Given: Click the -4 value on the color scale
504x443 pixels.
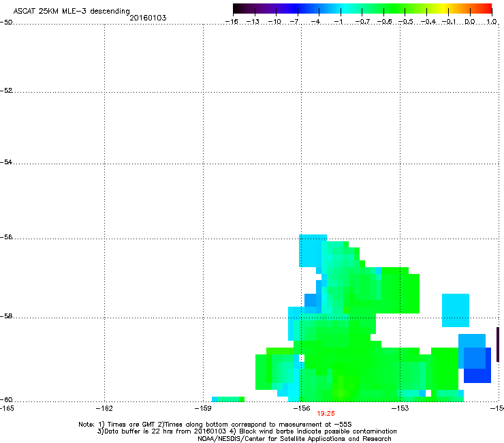Looking at the screenshot, I should click(315, 22).
